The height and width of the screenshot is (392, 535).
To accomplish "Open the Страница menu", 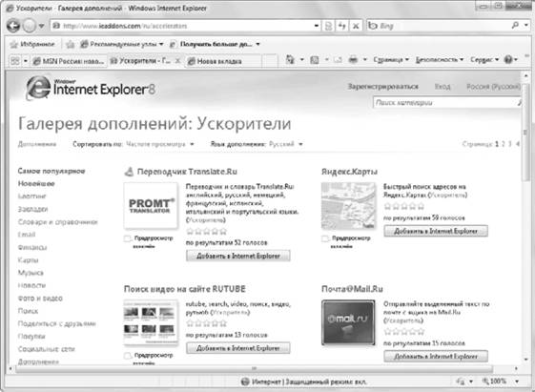I will click(391, 60).
